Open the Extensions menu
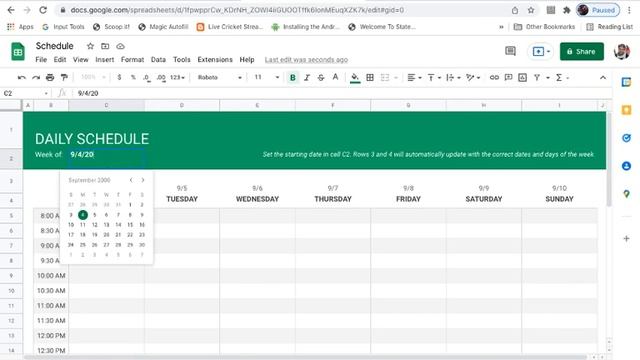The width and height of the screenshot is (640, 360). 215,60
